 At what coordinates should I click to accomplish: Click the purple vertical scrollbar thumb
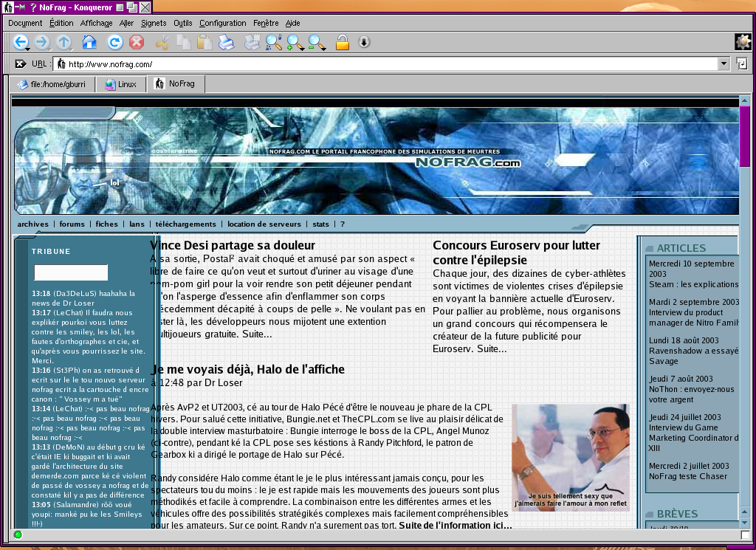coord(745,136)
